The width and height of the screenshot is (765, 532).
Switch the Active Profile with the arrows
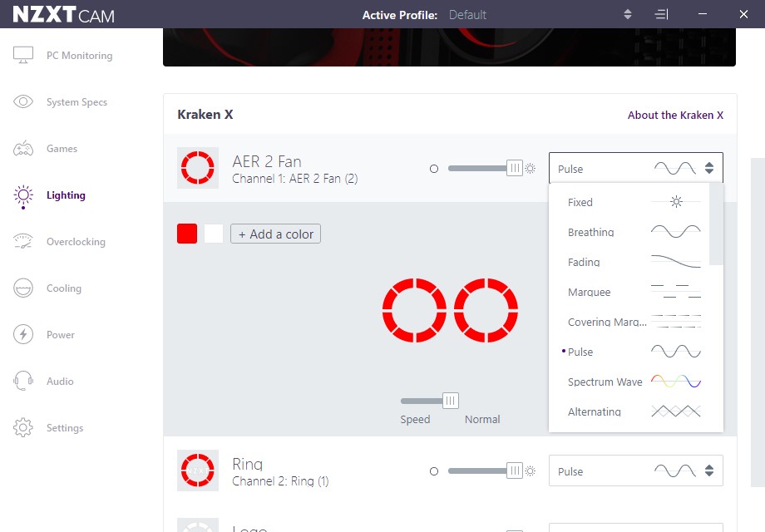pos(628,15)
